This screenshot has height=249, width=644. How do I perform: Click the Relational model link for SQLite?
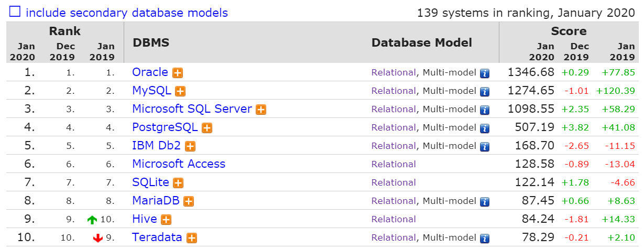click(394, 182)
